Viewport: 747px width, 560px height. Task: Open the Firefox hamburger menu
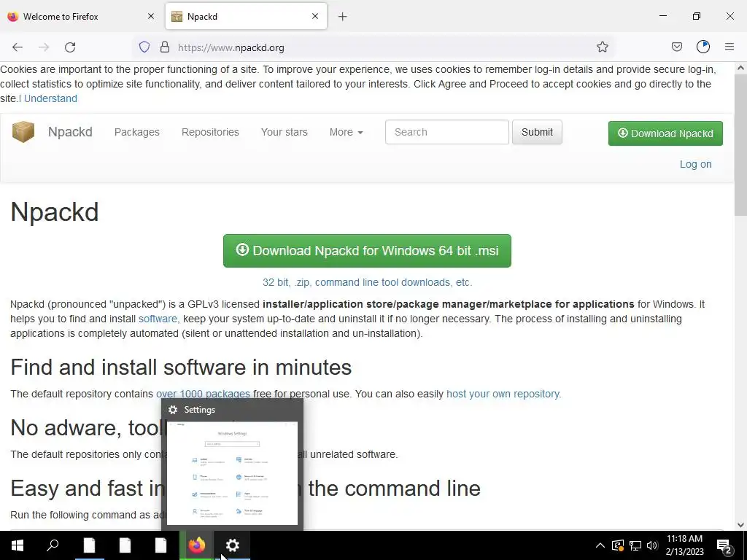tap(729, 47)
